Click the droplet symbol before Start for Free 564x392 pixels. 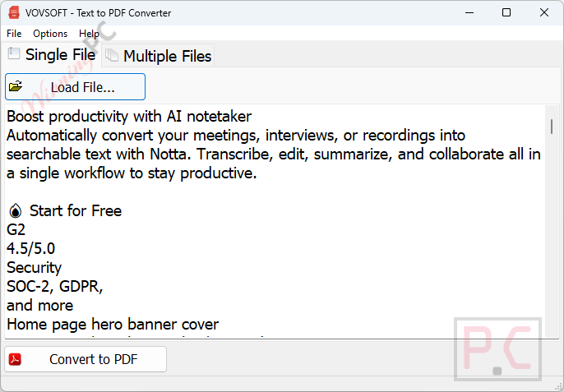coord(15,210)
